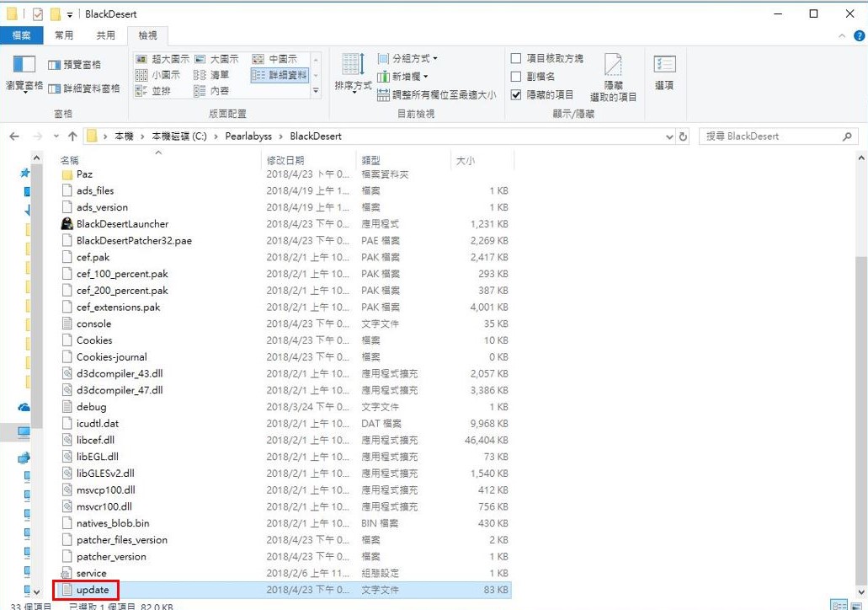The height and width of the screenshot is (610, 868).
Task: Switch to small icons layout
Action: (157, 75)
